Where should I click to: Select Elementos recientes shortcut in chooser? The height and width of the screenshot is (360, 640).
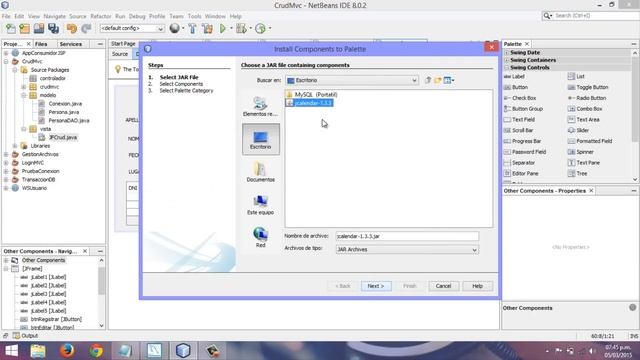pyautogui.click(x=260, y=107)
